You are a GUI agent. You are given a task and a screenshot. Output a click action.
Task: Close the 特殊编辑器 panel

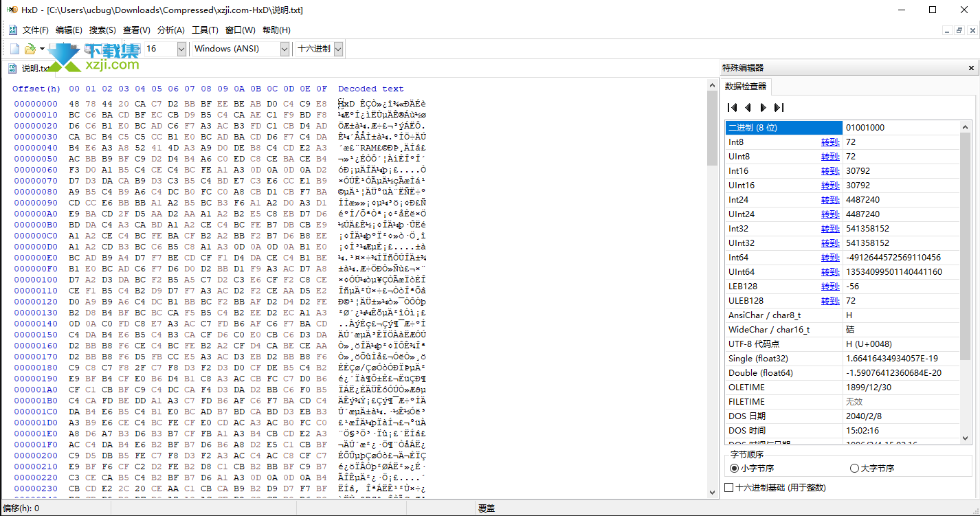(971, 68)
